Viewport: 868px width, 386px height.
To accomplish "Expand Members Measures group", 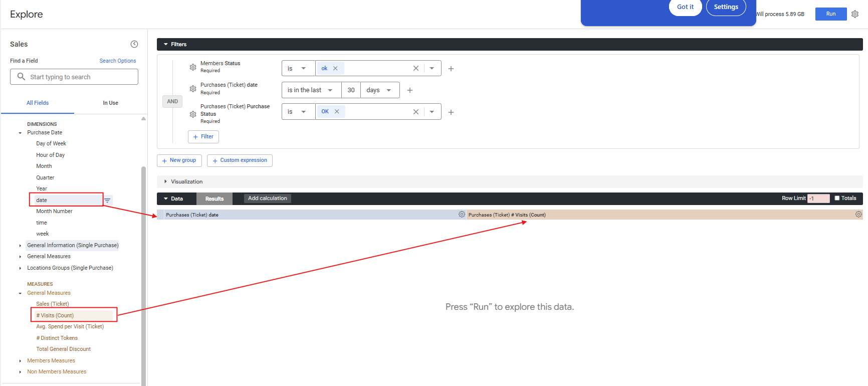I will point(51,360).
